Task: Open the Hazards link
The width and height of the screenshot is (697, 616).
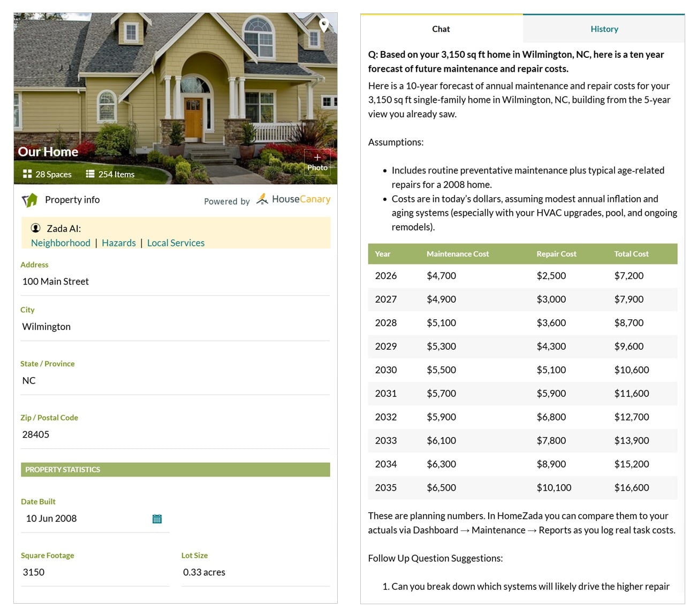Action: [118, 243]
